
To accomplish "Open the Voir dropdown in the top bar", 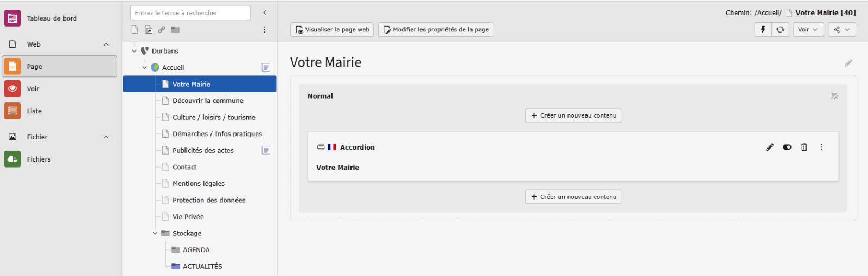I will pos(808,29).
